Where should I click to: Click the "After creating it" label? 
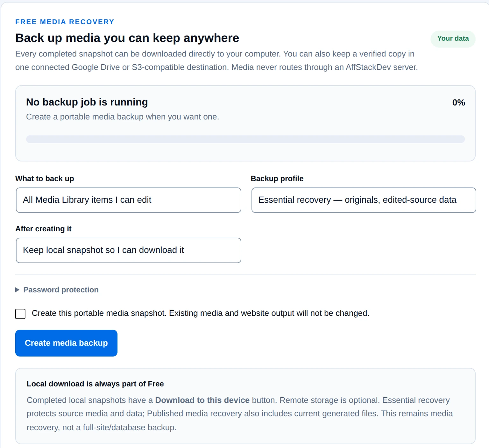[x=43, y=229]
